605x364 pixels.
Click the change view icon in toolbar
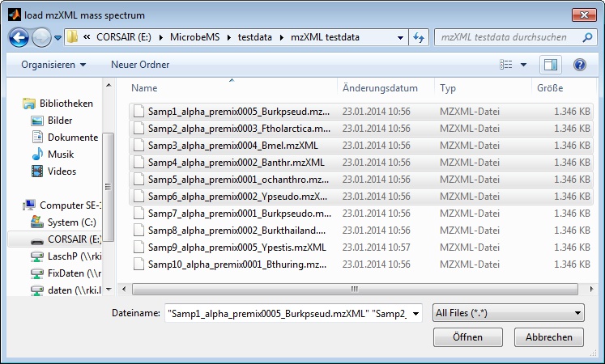pyautogui.click(x=506, y=65)
